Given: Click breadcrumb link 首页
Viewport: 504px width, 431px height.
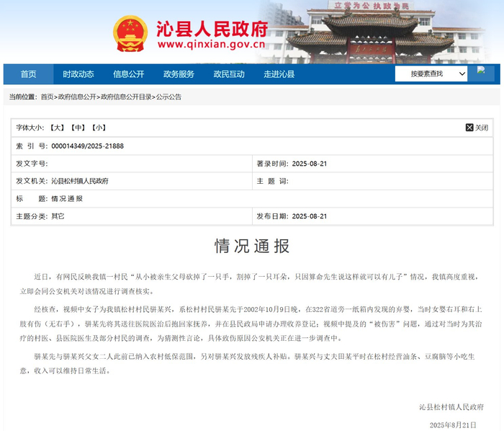Looking at the screenshot, I should [x=47, y=97].
